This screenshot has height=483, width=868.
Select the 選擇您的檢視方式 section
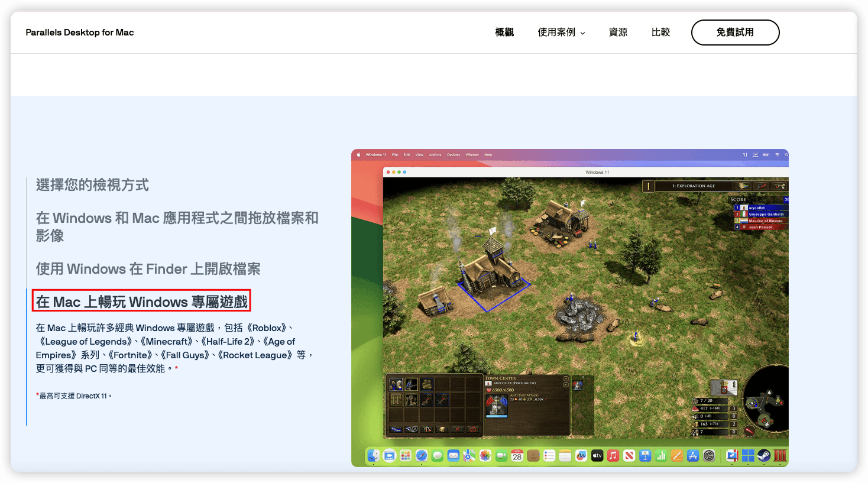(92, 185)
